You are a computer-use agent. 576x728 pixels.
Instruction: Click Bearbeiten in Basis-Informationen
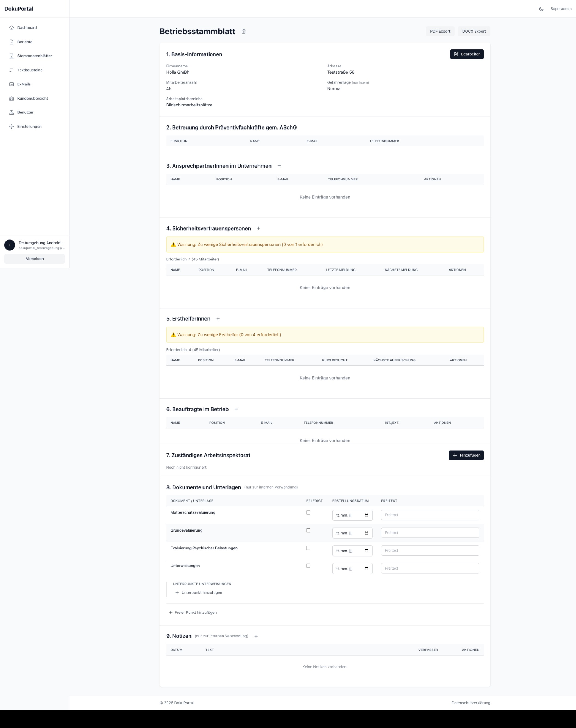467,54
